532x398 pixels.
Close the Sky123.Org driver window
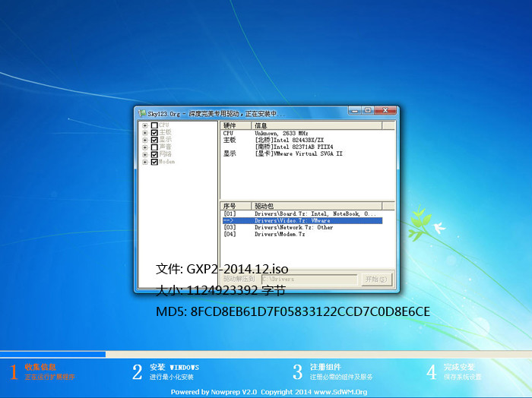point(385,111)
